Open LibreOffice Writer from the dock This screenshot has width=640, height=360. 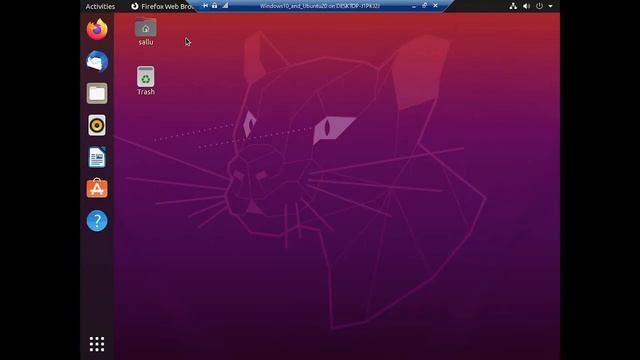pyautogui.click(x=97, y=157)
